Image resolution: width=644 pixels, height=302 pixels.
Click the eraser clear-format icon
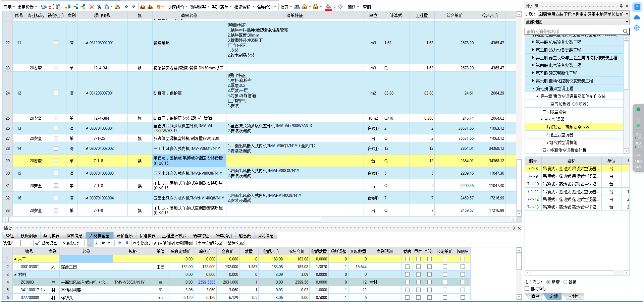click(x=340, y=7)
